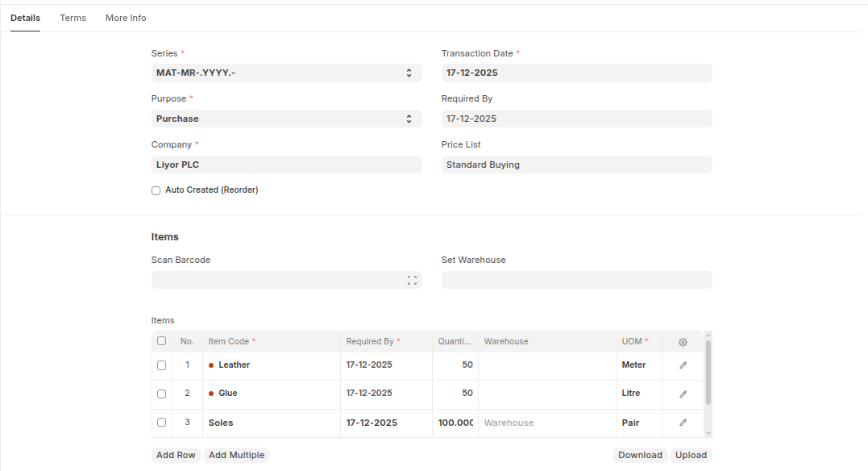Click the items table vertical scrollbar
The height and width of the screenshot is (471, 868).
coord(708,373)
